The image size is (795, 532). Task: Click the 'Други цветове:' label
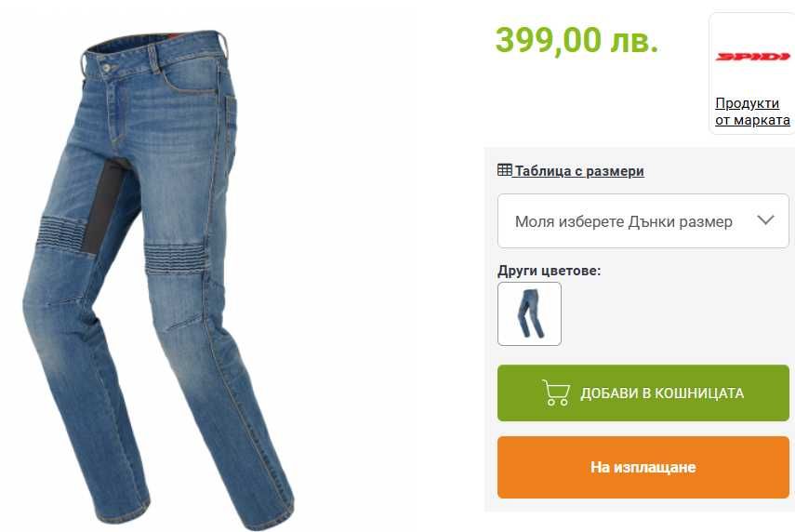pos(549,271)
